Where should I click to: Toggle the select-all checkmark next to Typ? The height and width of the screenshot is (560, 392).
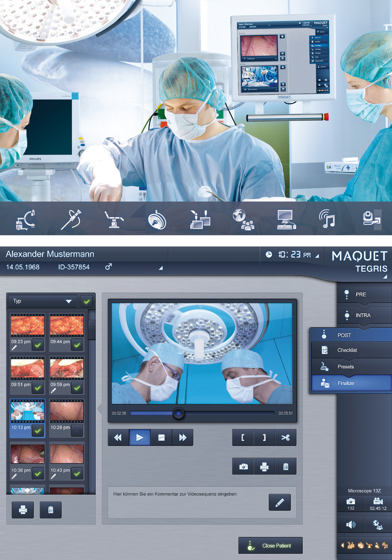click(87, 301)
